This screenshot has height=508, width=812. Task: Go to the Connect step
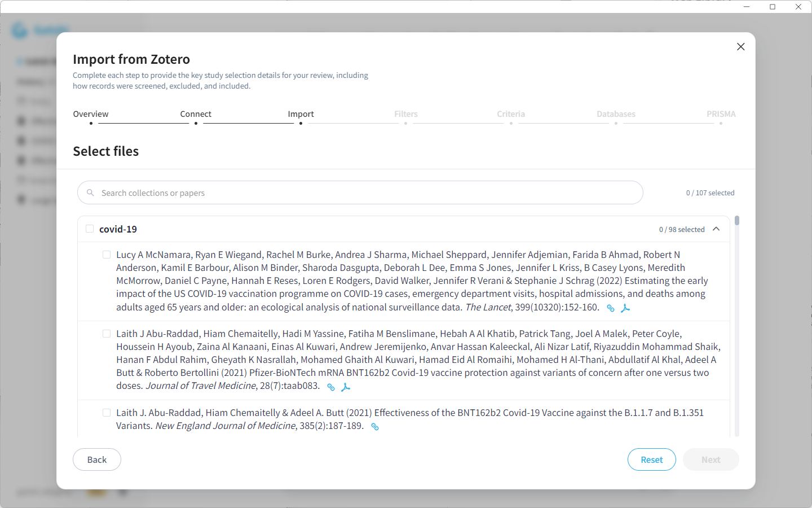[196, 114]
